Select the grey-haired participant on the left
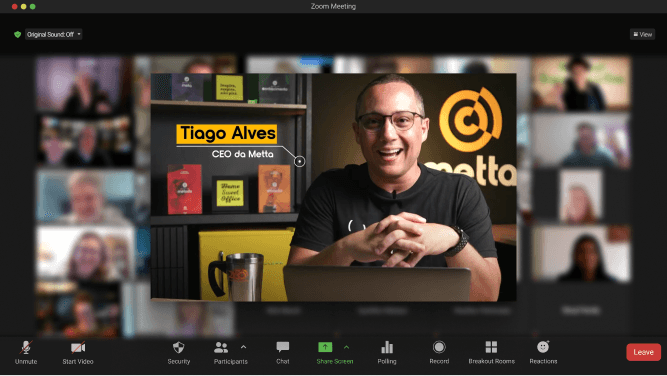 pyautogui.click(x=85, y=197)
